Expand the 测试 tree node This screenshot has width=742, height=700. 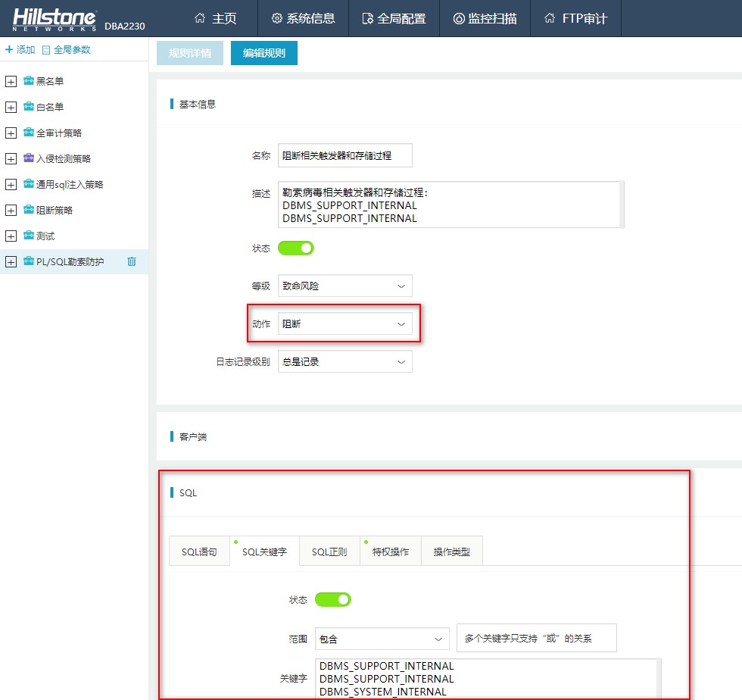click(x=11, y=236)
